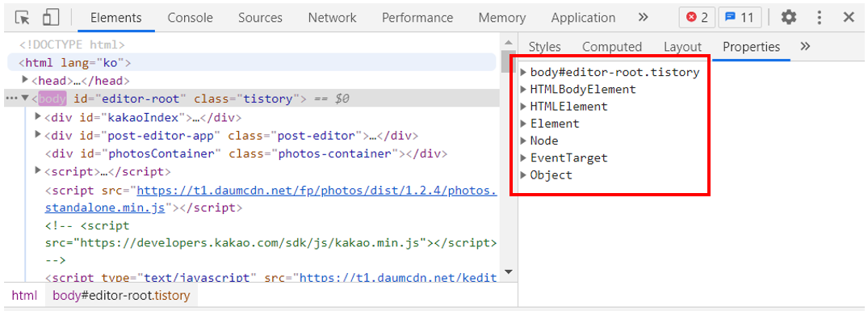Expand HTMLBodyElement property group
This screenshot has height=311, width=868.
click(x=524, y=89)
